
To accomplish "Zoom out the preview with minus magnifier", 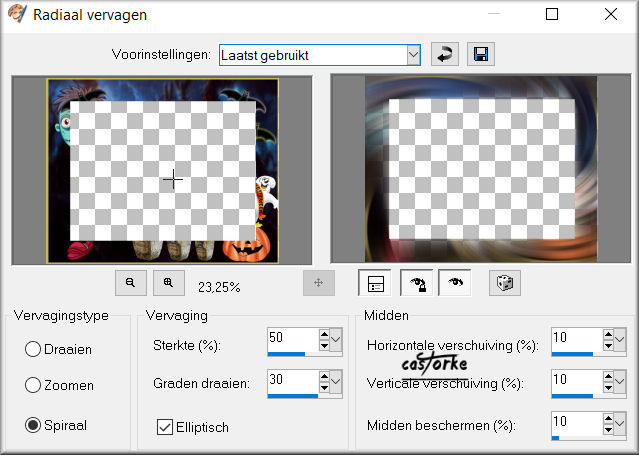I will pos(131,283).
